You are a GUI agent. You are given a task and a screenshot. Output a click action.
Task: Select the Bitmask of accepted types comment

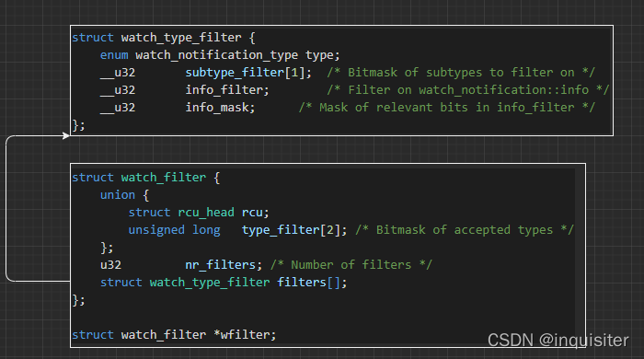(x=464, y=230)
